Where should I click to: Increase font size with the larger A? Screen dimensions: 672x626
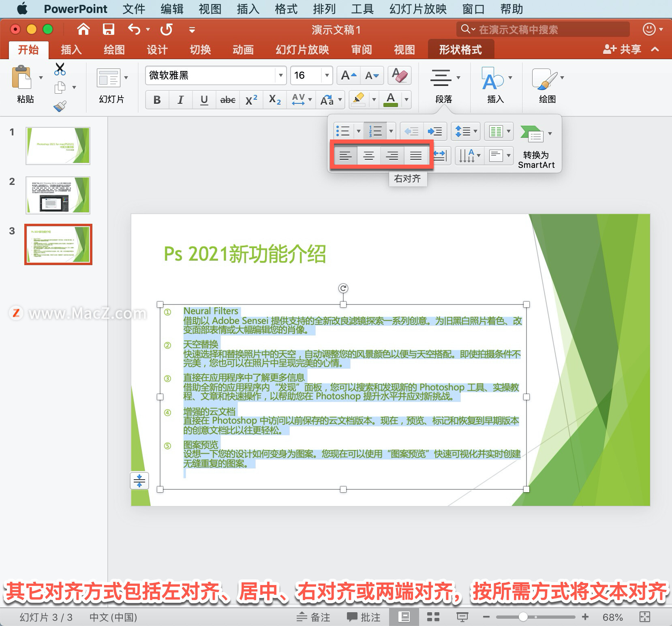[x=349, y=75]
